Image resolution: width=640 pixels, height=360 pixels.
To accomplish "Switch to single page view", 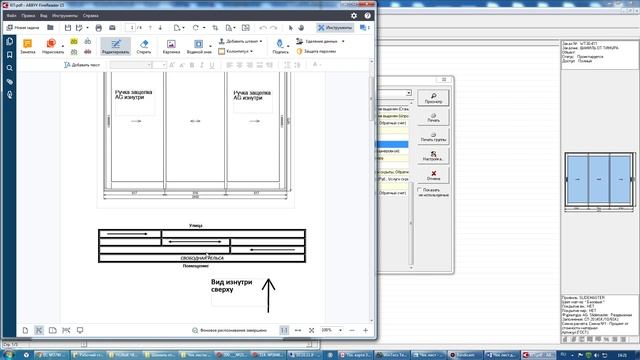I will tap(25, 330).
